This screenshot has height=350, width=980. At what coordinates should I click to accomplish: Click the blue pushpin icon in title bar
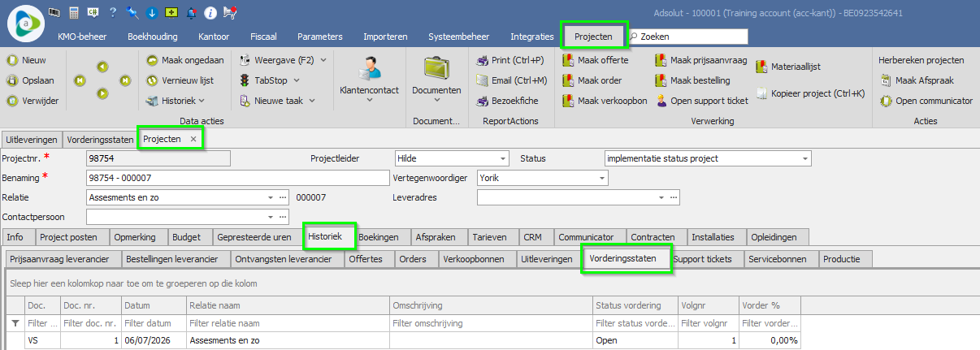[x=132, y=12]
